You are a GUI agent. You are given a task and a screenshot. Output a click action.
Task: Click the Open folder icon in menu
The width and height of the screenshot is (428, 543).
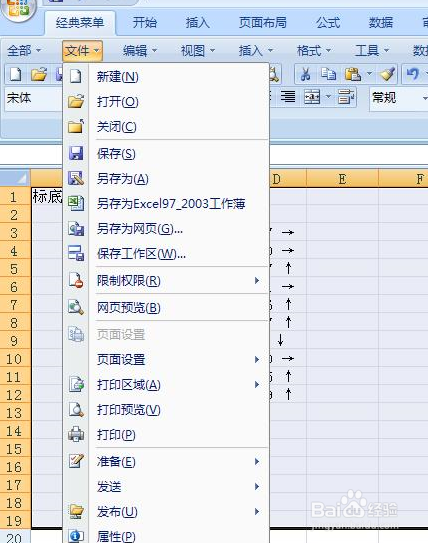(x=76, y=101)
